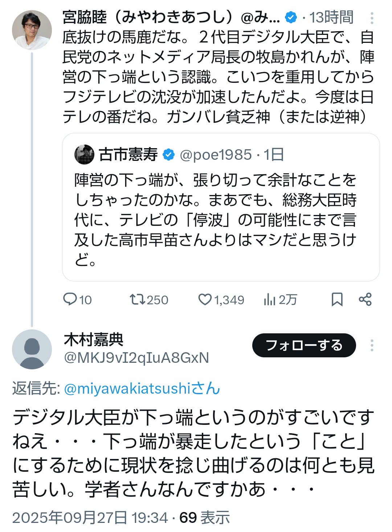The height and width of the screenshot is (532, 392).
Task: Click the 木村嘉典 display name
Action: tap(94, 340)
